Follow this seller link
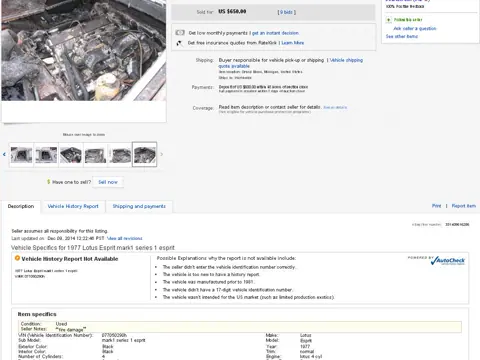 point(408,20)
